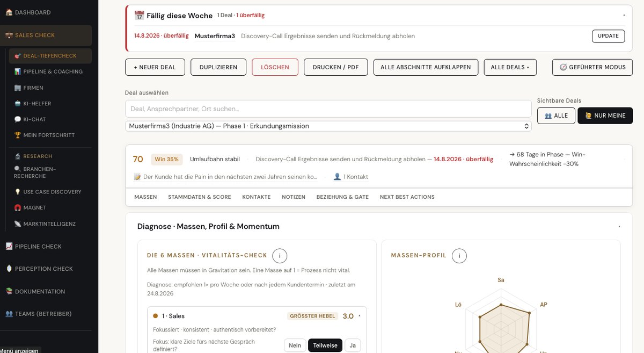This screenshot has width=644, height=353.
Task: Open Mein Fortschritt trophy icon
Action: pyautogui.click(x=18, y=135)
